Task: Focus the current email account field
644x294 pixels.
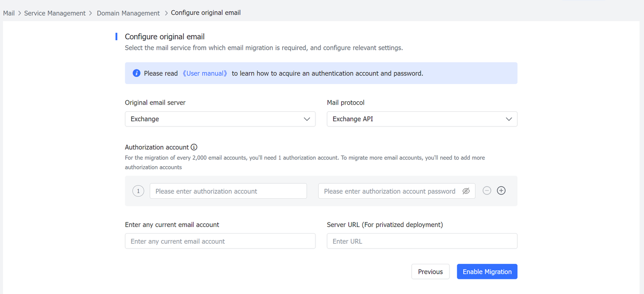Action: point(220,241)
